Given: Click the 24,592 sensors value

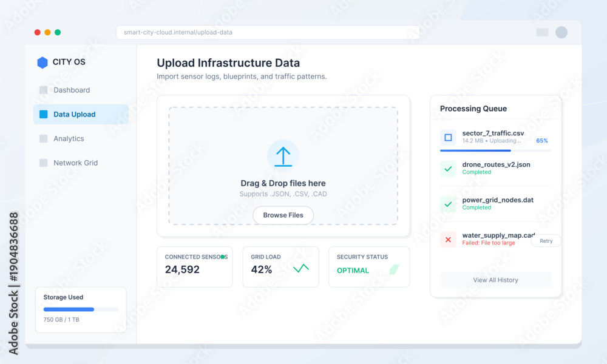Looking at the screenshot, I should [x=182, y=269].
